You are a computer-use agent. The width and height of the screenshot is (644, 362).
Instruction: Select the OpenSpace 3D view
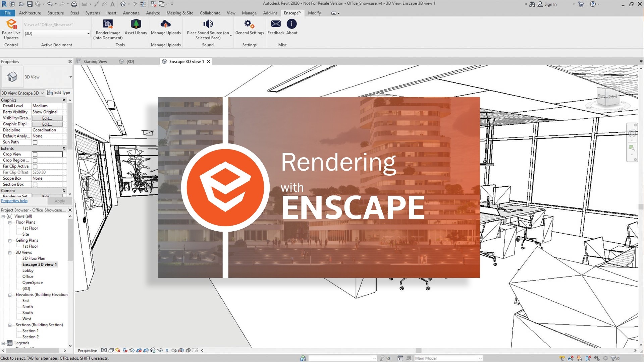point(32,283)
